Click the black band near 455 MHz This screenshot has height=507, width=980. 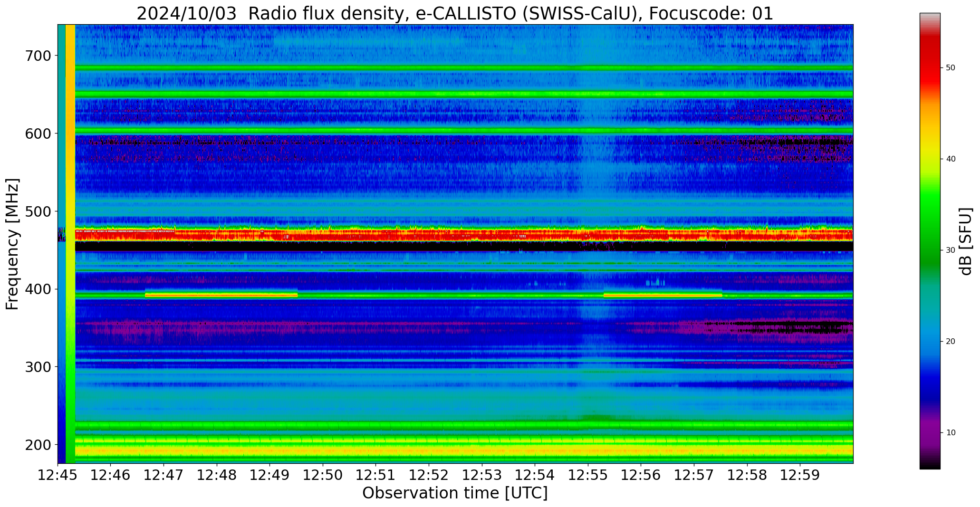464,246
